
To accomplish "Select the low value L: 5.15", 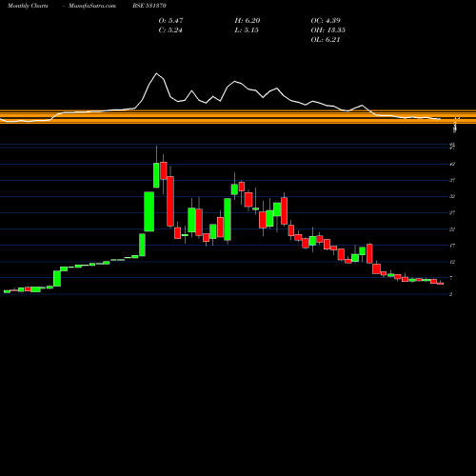I will click(x=247, y=30).
